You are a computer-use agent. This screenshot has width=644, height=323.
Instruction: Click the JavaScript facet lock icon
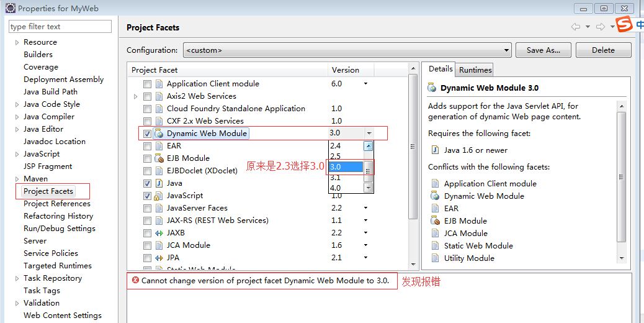pyautogui.click(x=159, y=196)
